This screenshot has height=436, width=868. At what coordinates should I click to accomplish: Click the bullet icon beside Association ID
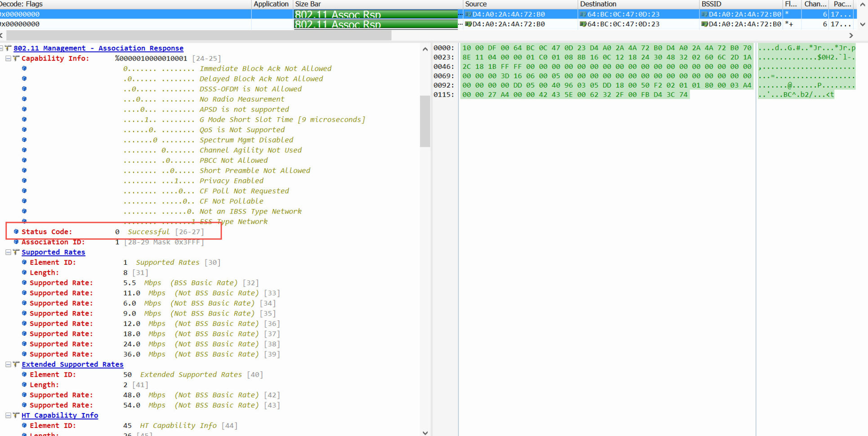[x=16, y=242]
